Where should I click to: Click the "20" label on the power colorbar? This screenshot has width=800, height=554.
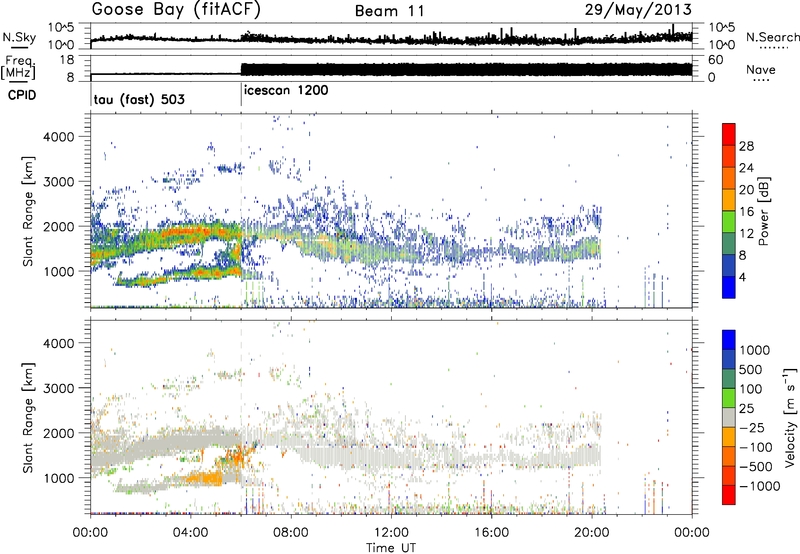click(746, 190)
